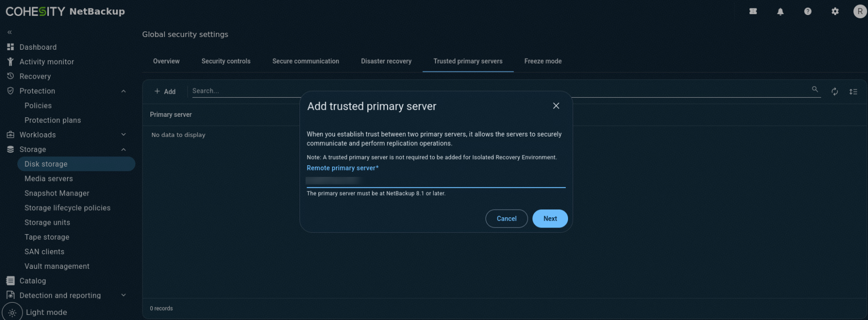
Task: Open the settings gear icon
Action: [x=835, y=12]
